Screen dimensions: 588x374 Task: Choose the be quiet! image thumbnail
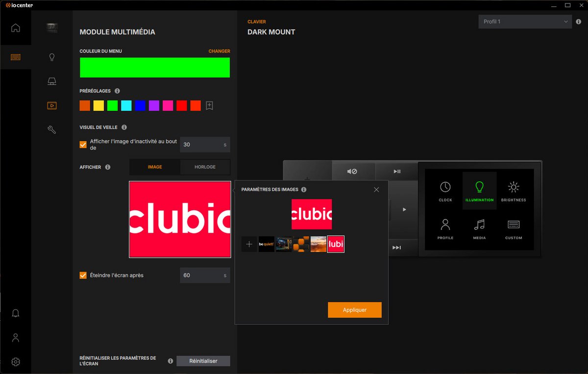tap(267, 244)
